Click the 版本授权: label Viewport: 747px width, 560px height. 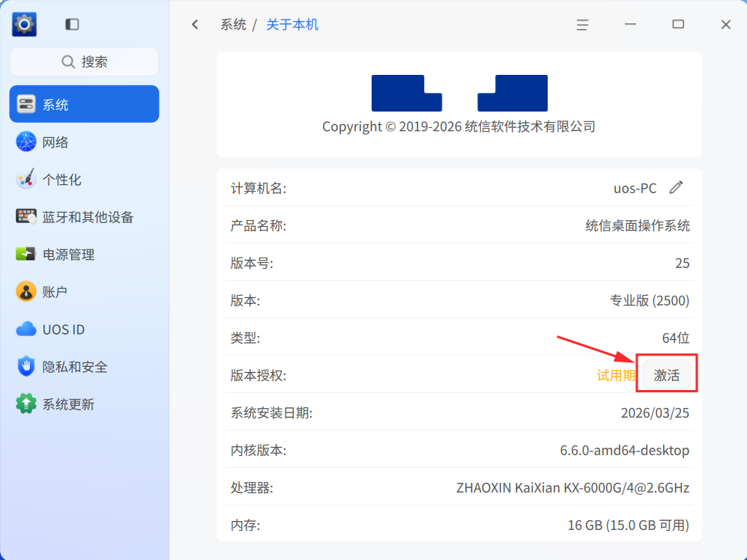(258, 375)
